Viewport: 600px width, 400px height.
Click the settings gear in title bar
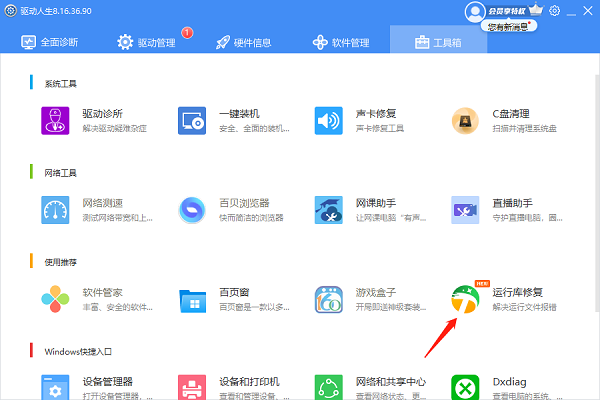coord(554,11)
